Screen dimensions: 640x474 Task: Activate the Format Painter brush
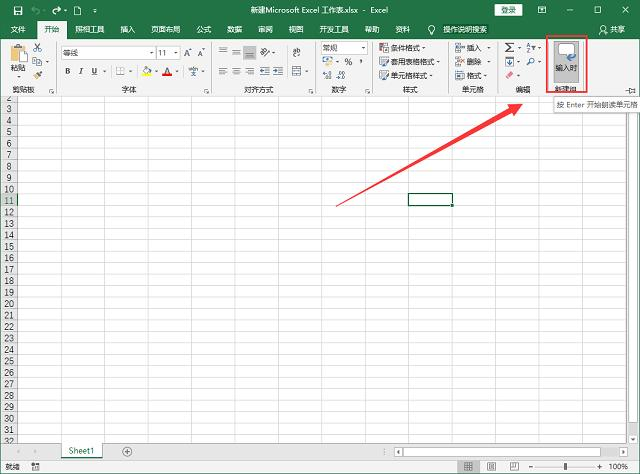38,75
